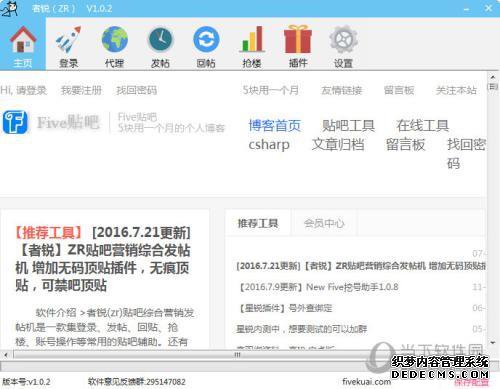The width and height of the screenshot is (500, 389).
Task: Click the Five贴吧 blue F logo
Action: 15,122
